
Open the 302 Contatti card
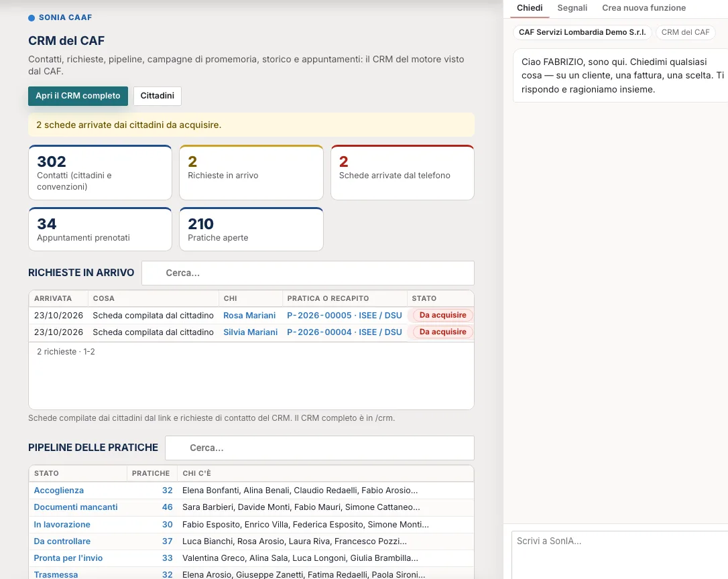point(101,172)
